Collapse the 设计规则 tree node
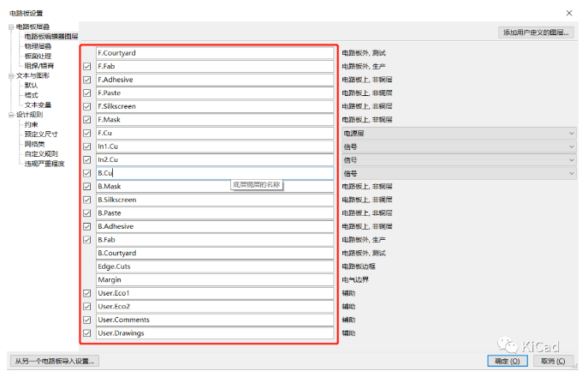The image size is (588, 383). [11, 114]
